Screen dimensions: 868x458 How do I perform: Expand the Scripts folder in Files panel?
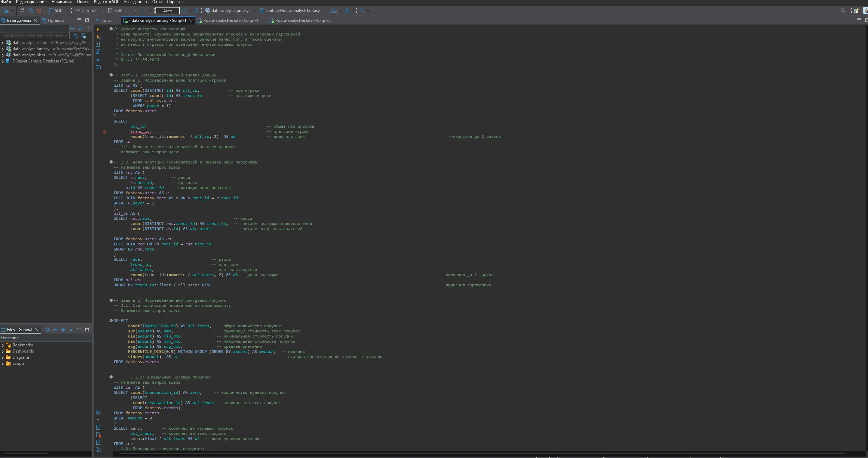click(x=3, y=364)
